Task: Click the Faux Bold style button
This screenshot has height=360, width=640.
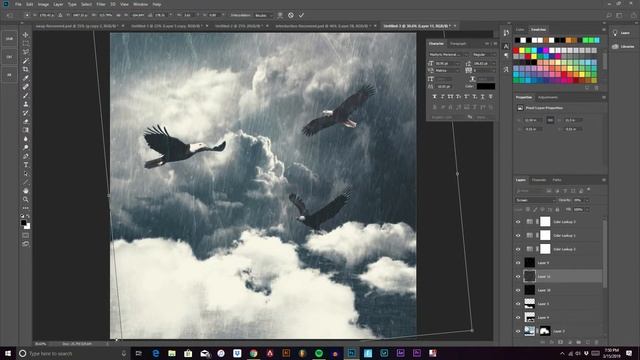Action: [x=434, y=97]
